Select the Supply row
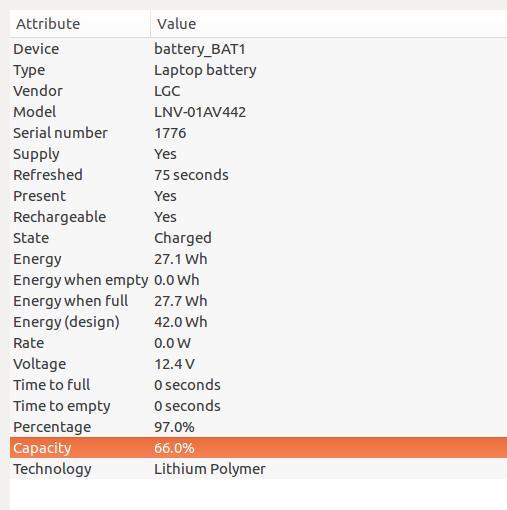Viewport: 507px width, 510px height. coord(258,154)
